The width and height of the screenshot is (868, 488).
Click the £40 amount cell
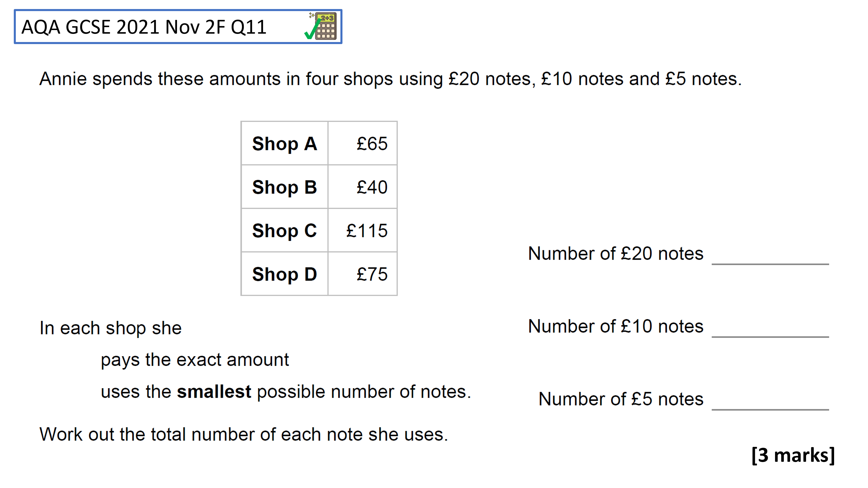(x=363, y=187)
